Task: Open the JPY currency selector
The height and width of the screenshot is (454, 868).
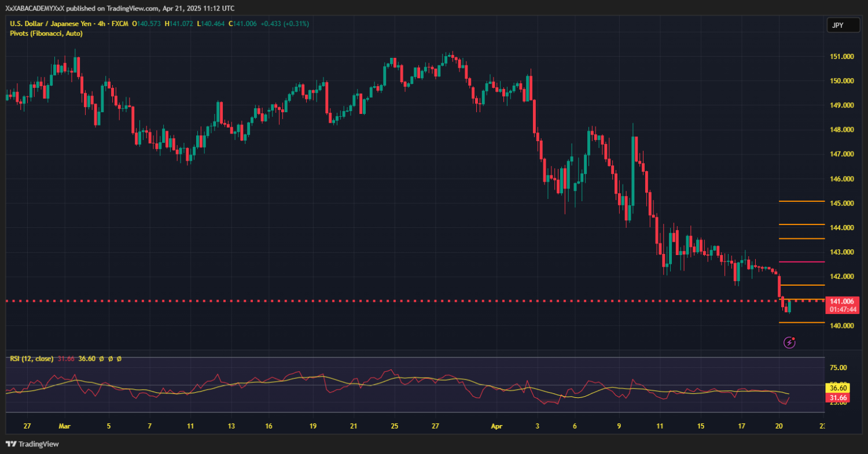Action: pyautogui.click(x=843, y=25)
